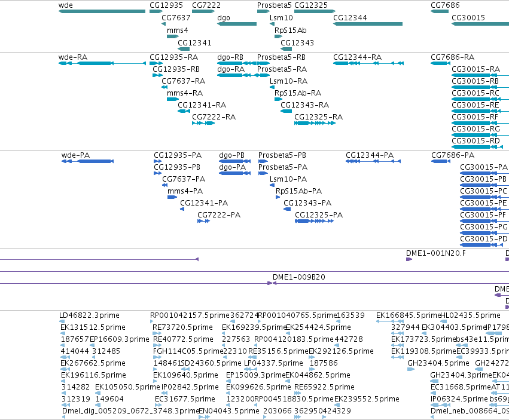Select the CG12325-RA transcript label
This screenshot has width=509, height=420.
[318, 117]
